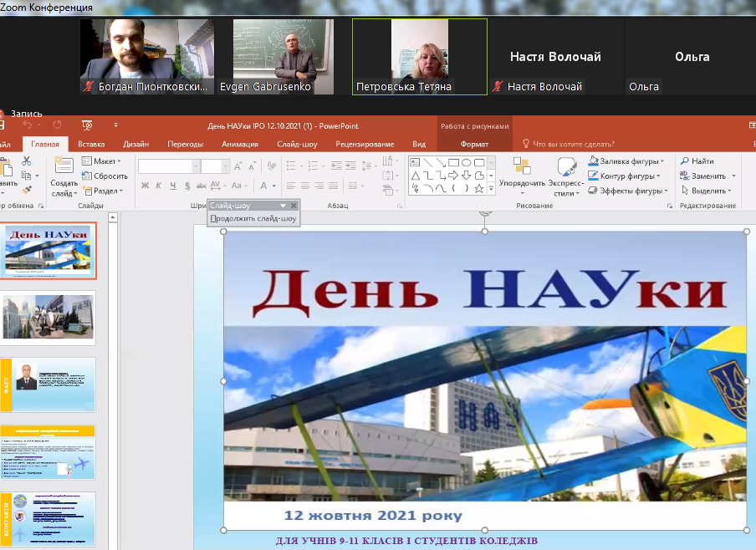Click the Cut scissors icon
Image resolution: width=756 pixels, height=550 pixels.
coord(26,160)
